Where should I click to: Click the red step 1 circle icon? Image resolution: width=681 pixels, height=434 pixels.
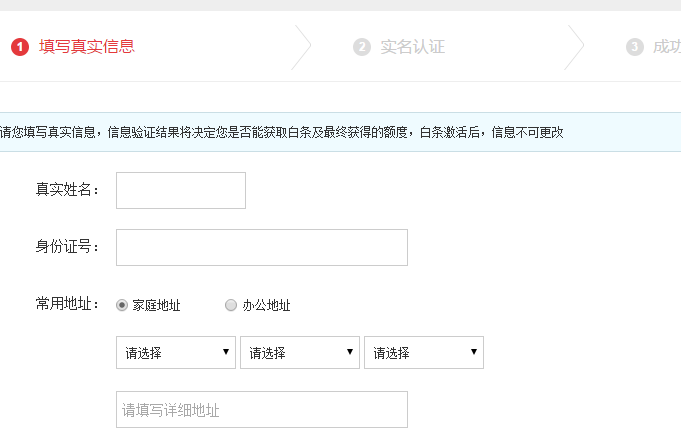[x=20, y=46]
